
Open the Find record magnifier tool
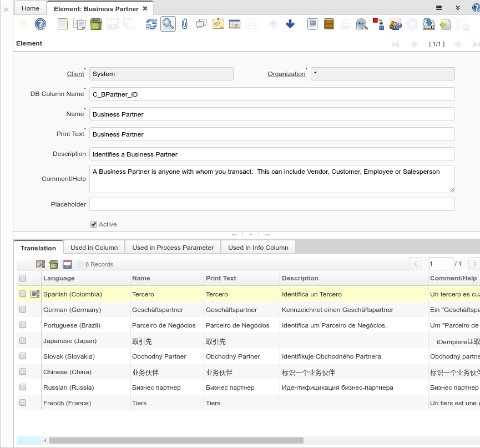pos(168,24)
